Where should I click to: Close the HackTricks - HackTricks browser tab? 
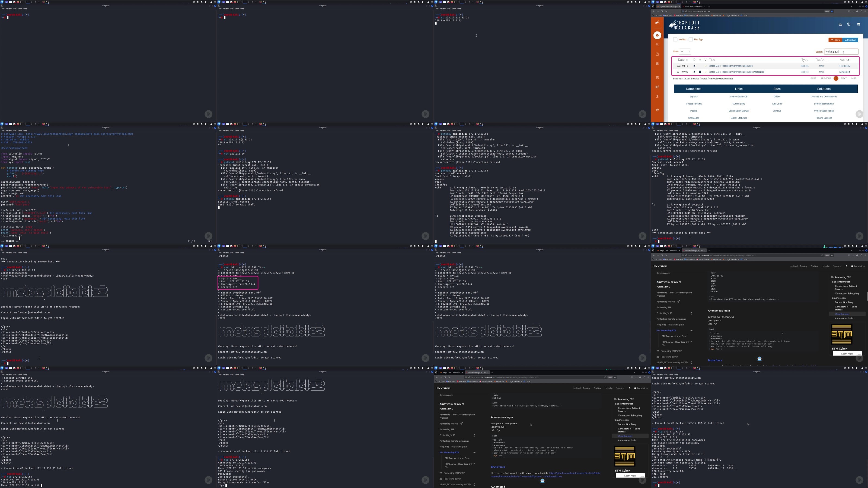(705, 7)
